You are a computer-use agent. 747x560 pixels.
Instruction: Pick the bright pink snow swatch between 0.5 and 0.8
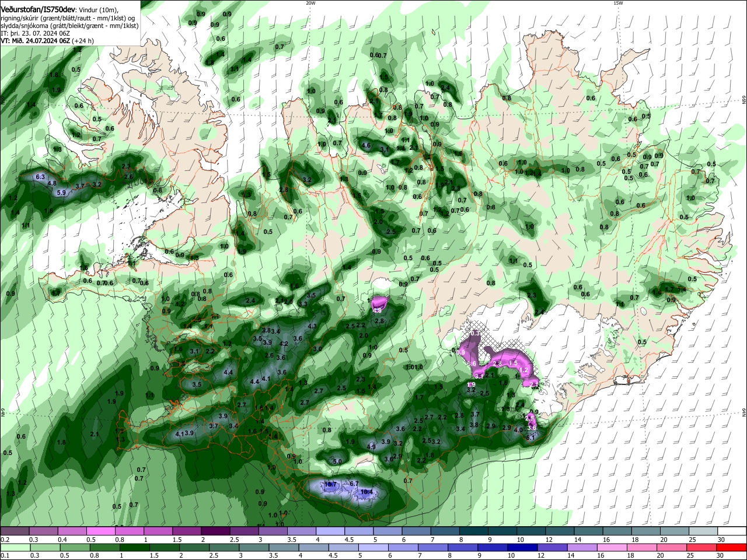(100, 531)
